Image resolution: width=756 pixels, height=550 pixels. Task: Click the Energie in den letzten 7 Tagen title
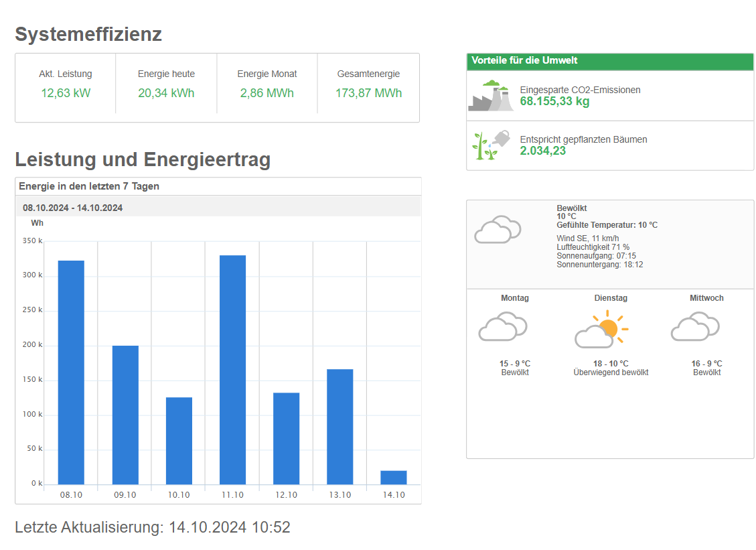point(89,186)
